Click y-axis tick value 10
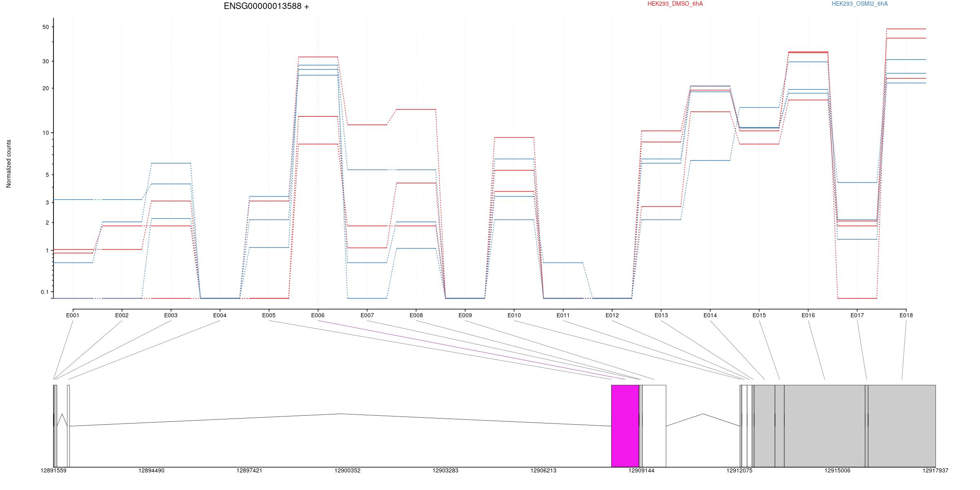Viewport: 980px width, 490px height. click(45, 133)
